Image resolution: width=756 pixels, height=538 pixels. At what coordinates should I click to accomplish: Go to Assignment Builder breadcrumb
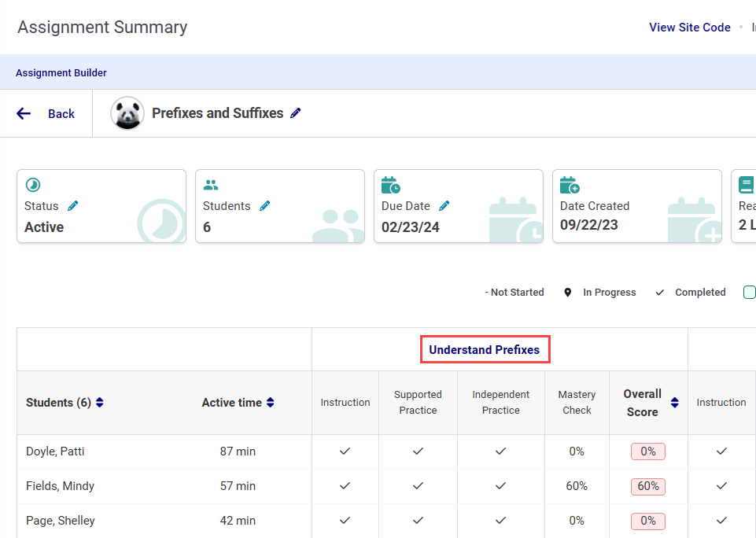click(61, 73)
